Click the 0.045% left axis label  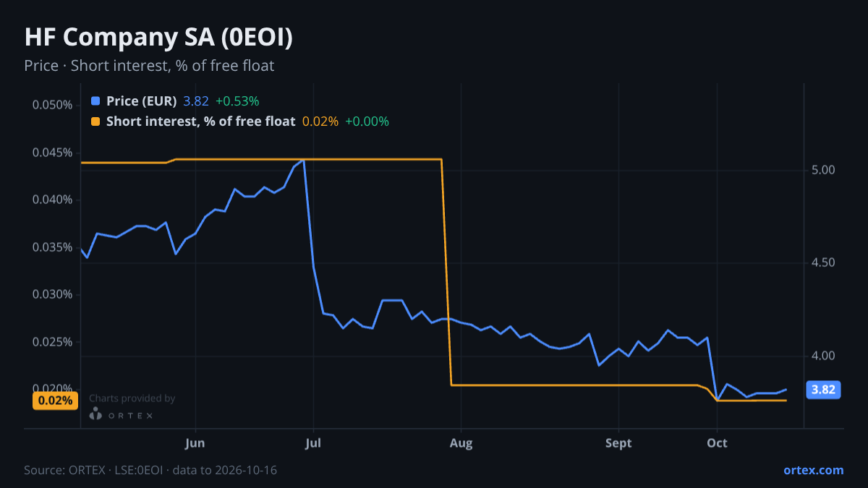click(x=53, y=153)
